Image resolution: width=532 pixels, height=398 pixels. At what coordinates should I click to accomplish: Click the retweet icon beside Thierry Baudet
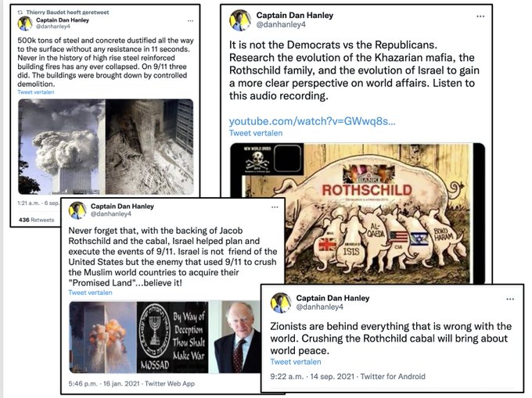tap(20, 13)
